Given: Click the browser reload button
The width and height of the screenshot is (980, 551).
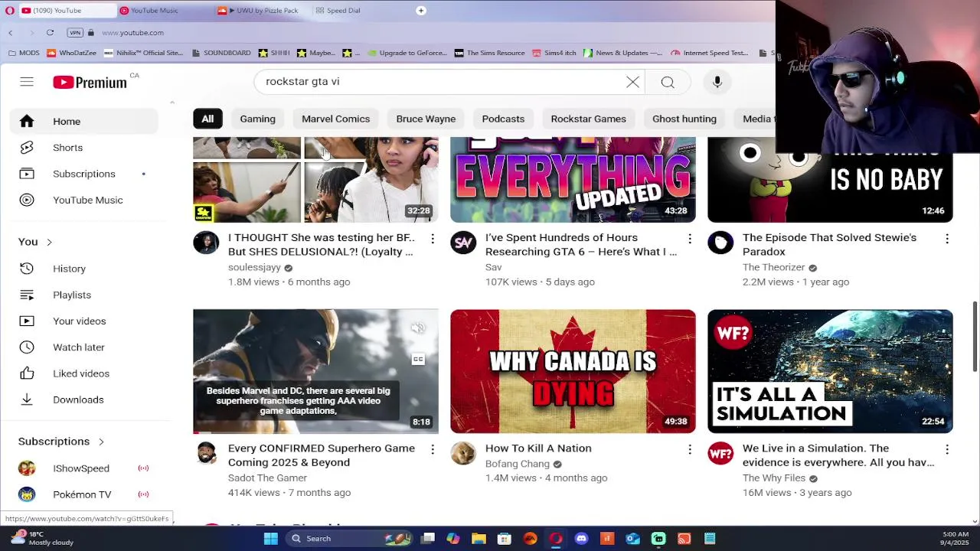Looking at the screenshot, I should [50, 32].
